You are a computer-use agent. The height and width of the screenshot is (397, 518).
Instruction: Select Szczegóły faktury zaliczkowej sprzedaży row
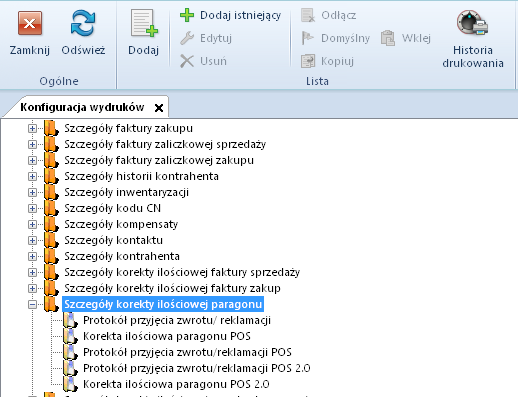point(165,144)
